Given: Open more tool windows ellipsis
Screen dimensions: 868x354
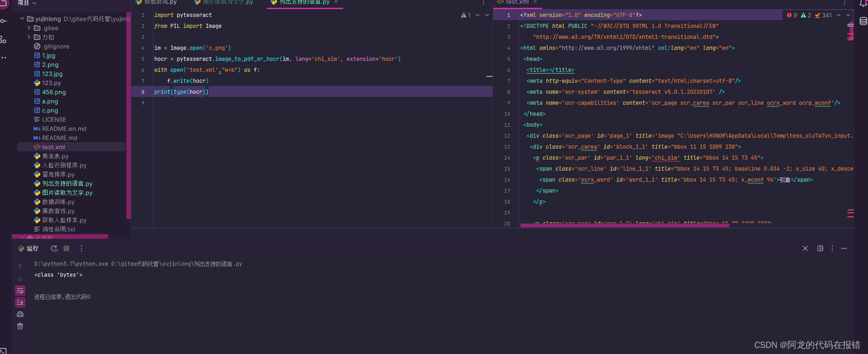Looking at the screenshot, I should tap(3, 58).
